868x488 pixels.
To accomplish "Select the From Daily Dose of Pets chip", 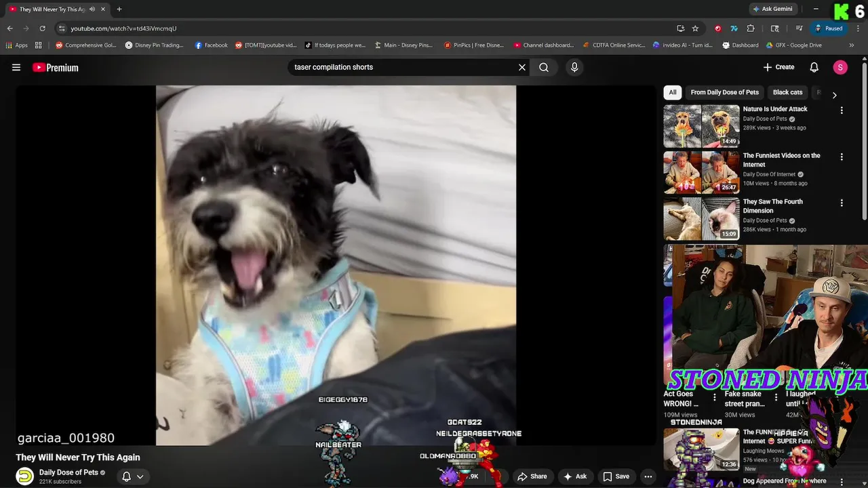I will pos(724,92).
